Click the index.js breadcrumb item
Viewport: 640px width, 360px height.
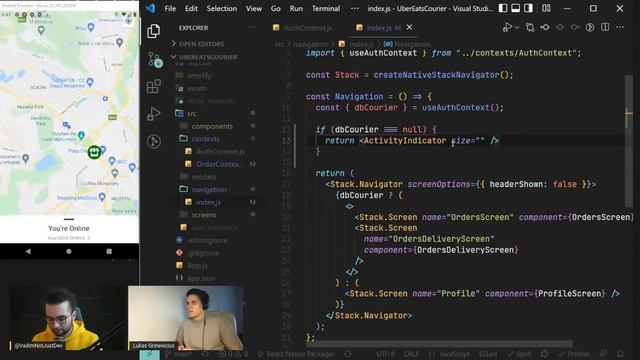click(x=356, y=44)
